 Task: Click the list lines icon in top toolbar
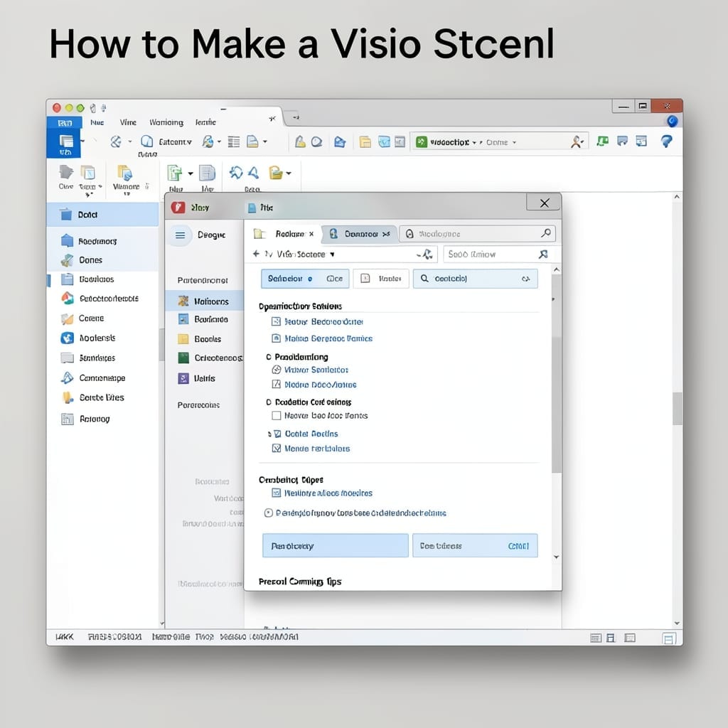pyautogui.click(x=233, y=141)
